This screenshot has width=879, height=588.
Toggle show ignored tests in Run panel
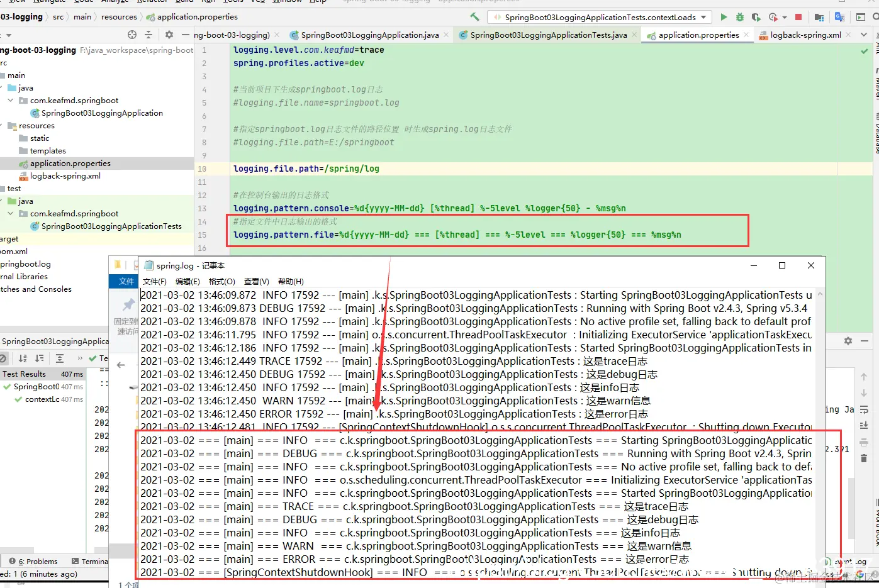pos(3,358)
